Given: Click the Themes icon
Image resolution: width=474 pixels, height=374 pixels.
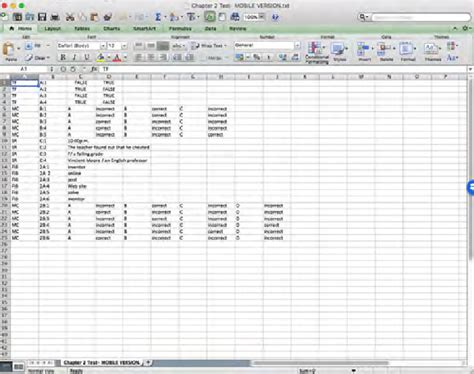Looking at the screenshot, I should [x=431, y=49].
